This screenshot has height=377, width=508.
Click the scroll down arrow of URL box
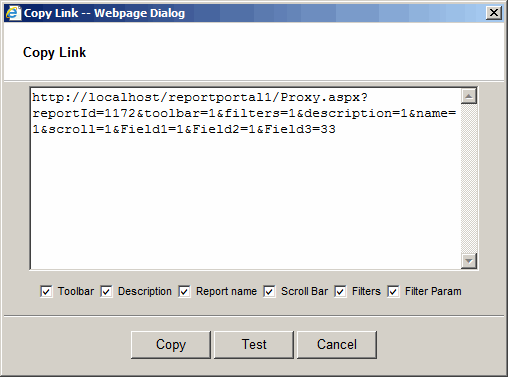click(x=469, y=261)
